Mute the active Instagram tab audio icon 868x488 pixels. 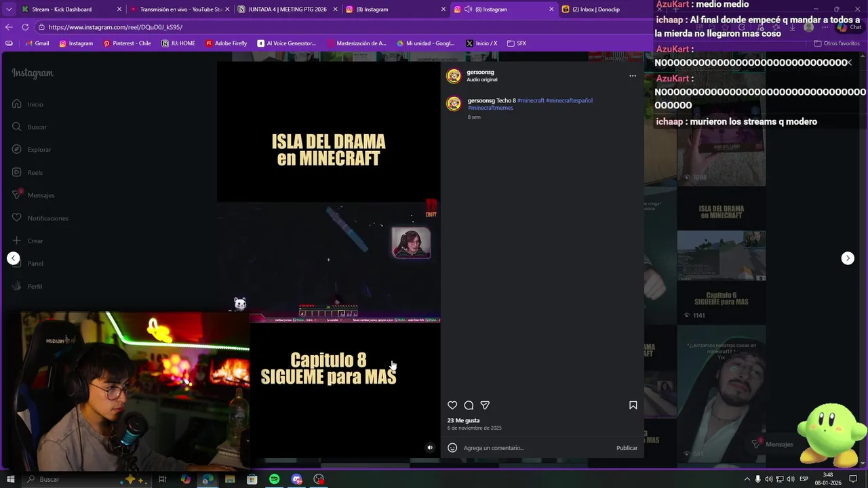pos(469,9)
